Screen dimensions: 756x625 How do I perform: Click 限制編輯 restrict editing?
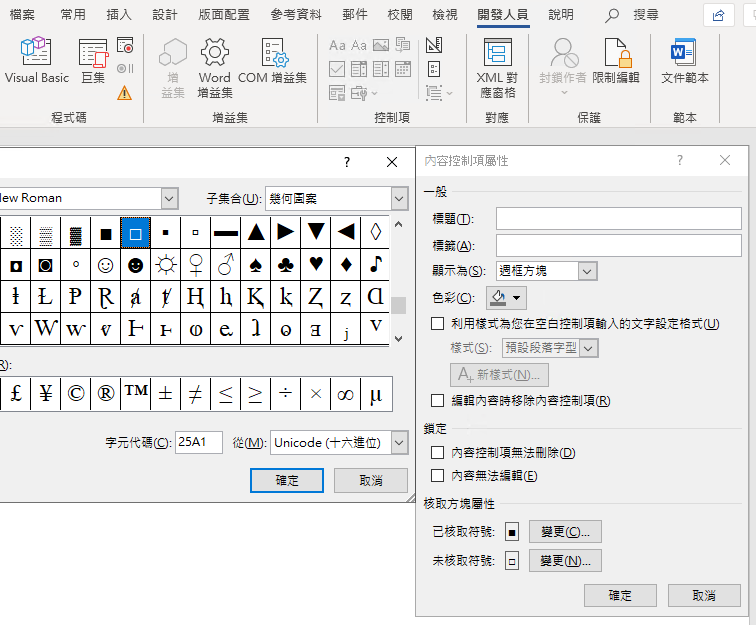coord(616,60)
